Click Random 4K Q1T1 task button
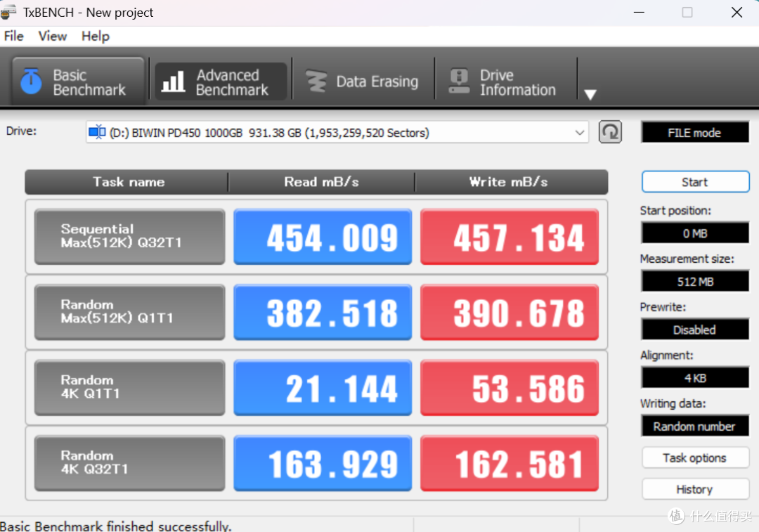 130,387
